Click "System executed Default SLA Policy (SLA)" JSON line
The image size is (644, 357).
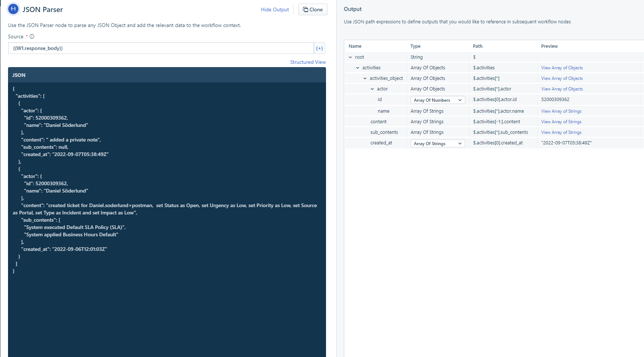click(x=75, y=227)
